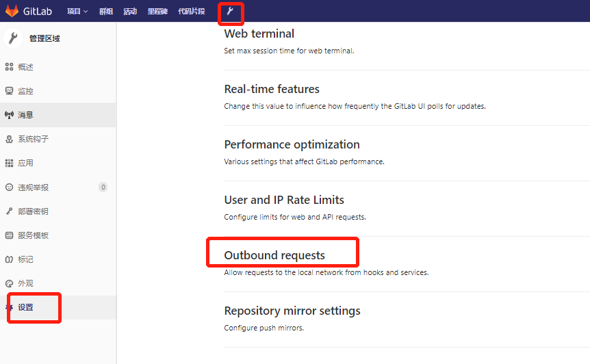Image resolution: width=590 pixels, height=364 pixels.
Task: Click the 标记 labels icon
Action: pos(9,259)
